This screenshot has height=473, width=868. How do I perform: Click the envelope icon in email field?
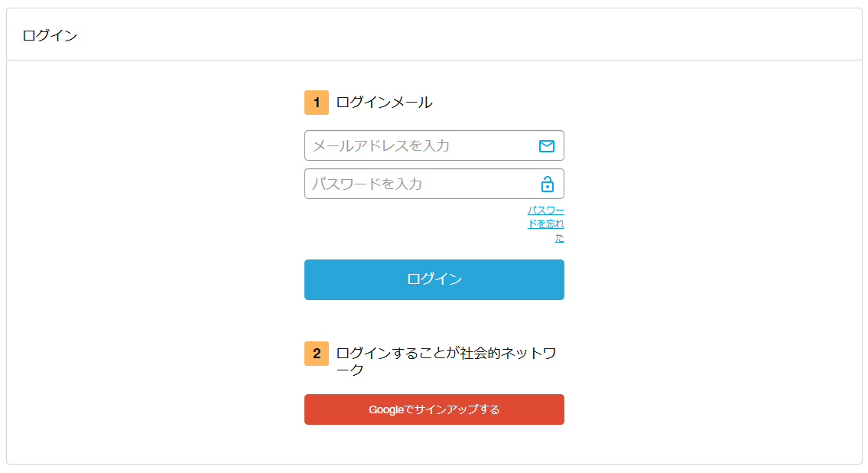pos(546,145)
